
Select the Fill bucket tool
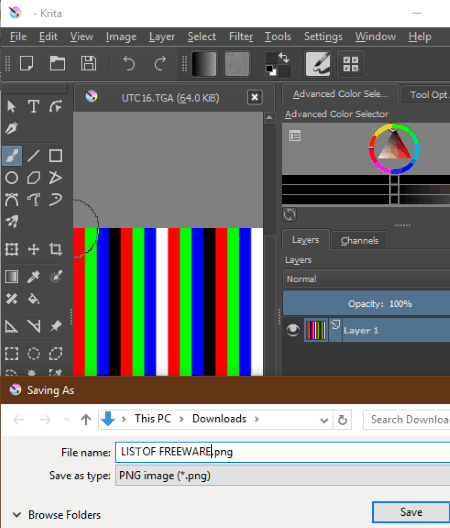click(33, 299)
